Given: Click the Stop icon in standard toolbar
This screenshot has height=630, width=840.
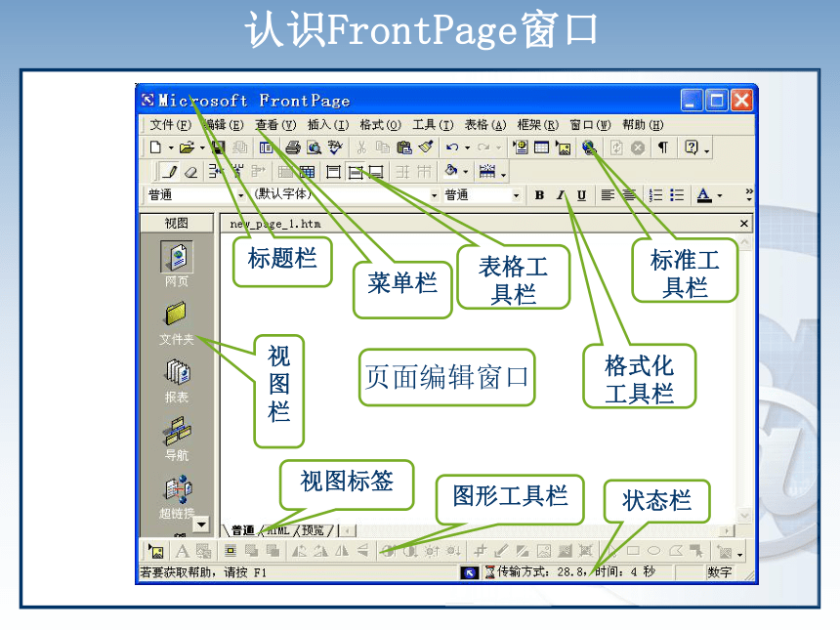Looking at the screenshot, I should click(638, 147).
